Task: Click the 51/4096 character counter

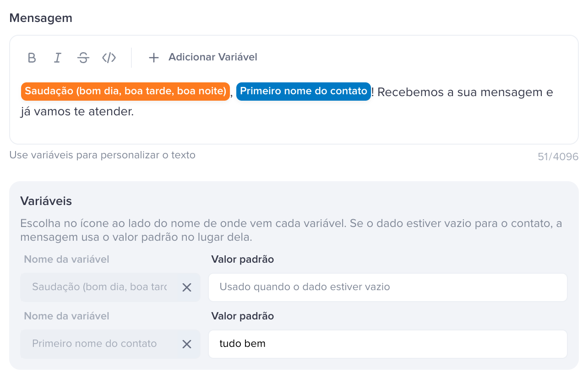Action: (558, 157)
